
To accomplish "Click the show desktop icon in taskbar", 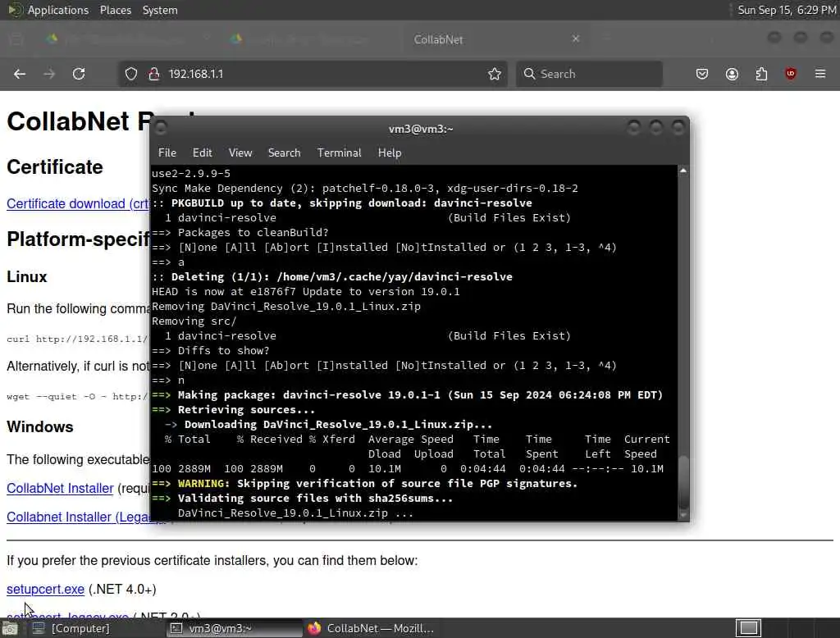I will click(x=10, y=628).
